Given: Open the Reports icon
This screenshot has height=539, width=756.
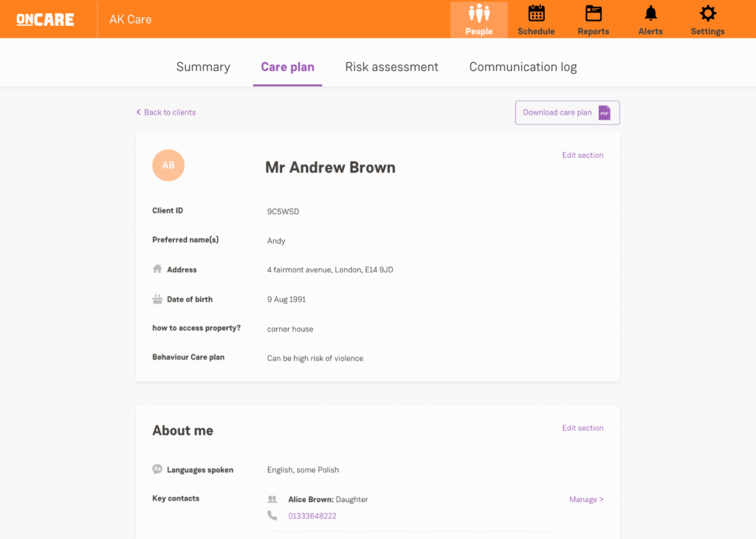Looking at the screenshot, I should pyautogui.click(x=593, y=13).
